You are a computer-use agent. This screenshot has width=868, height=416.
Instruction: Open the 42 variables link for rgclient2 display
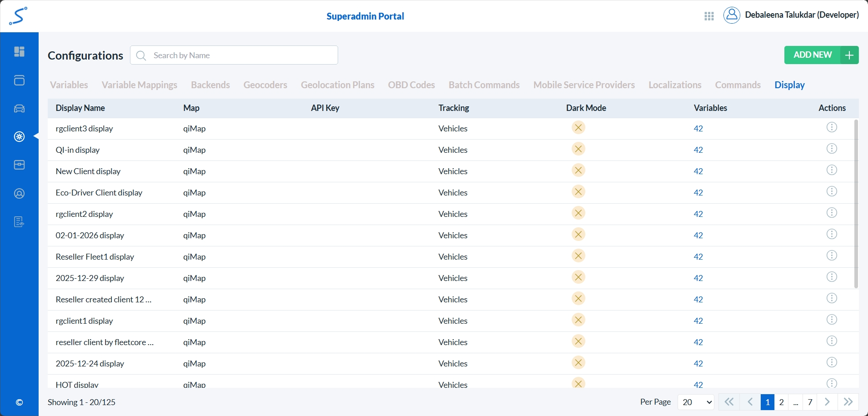[x=698, y=214]
